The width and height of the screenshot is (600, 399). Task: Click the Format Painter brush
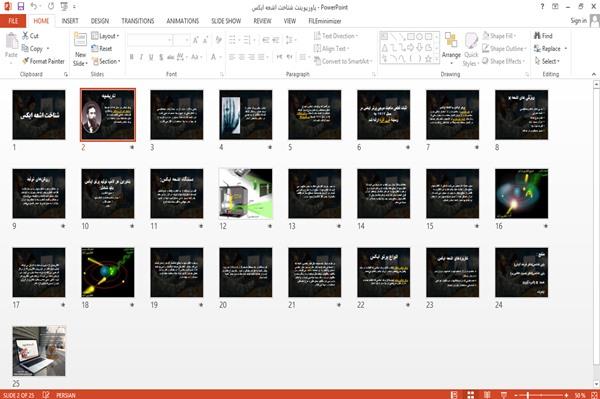point(43,61)
